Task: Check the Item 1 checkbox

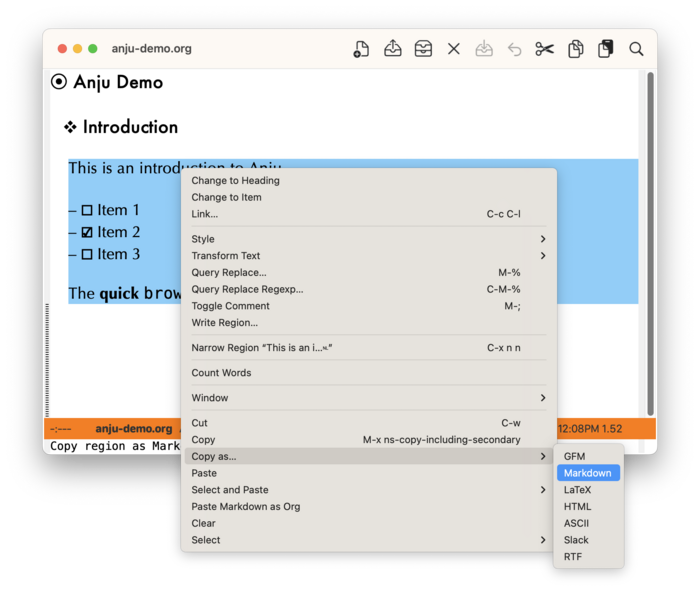Action: 87,210
